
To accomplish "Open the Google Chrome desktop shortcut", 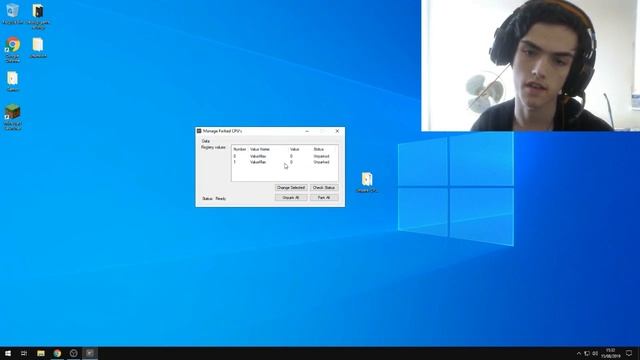I will [13, 49].
